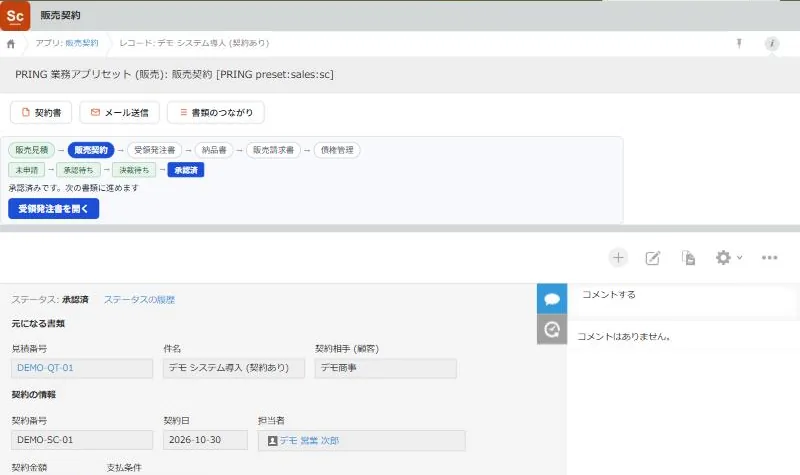Click the blue 承認済 status chip

[x=186, y=170]
